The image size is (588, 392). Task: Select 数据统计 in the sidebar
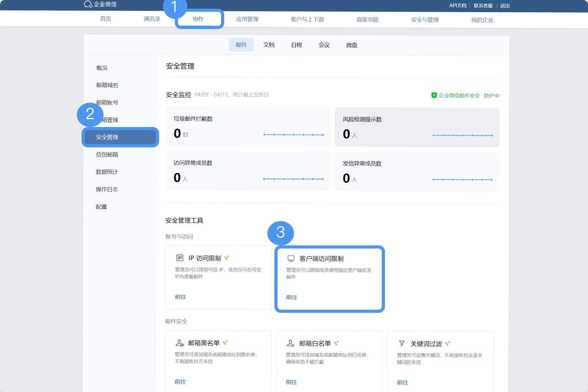[106, 172]
